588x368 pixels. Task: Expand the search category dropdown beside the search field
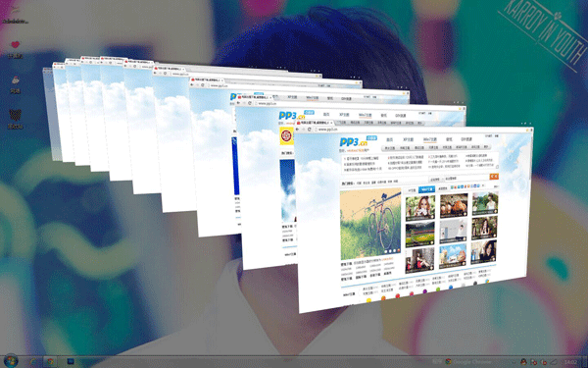437,180
